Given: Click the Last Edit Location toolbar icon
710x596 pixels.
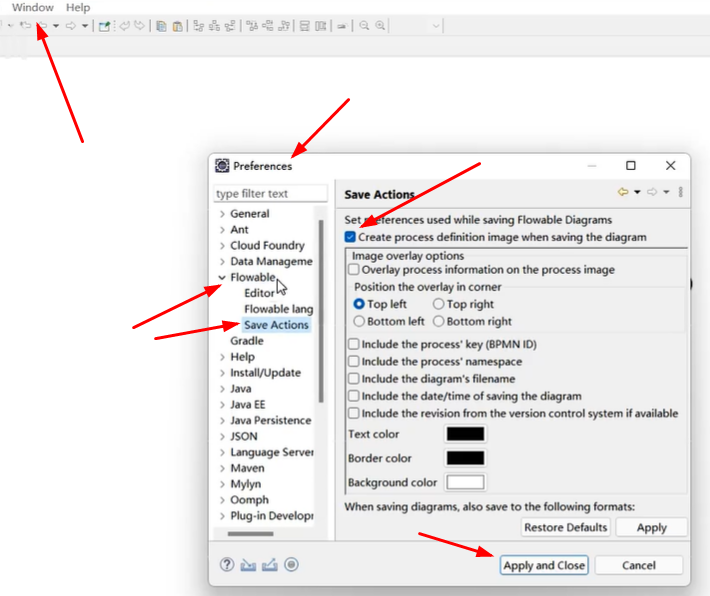Looking at the screenshot, I should pyautogui.click(x=25, y=25).
